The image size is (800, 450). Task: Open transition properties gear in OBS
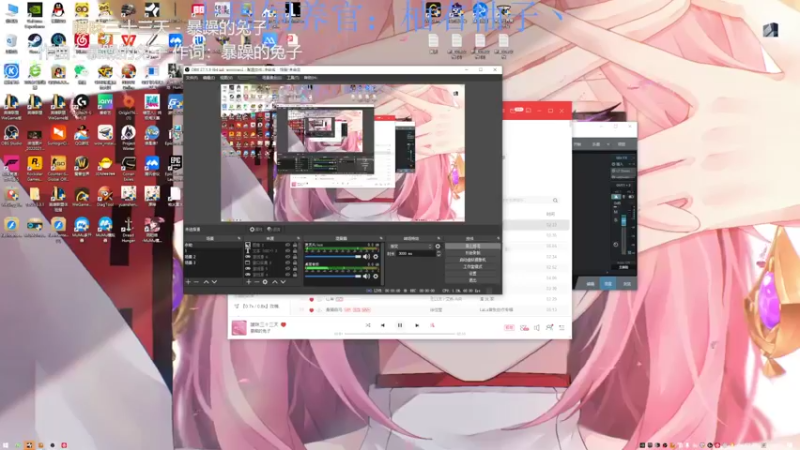[x=438, y=246]
